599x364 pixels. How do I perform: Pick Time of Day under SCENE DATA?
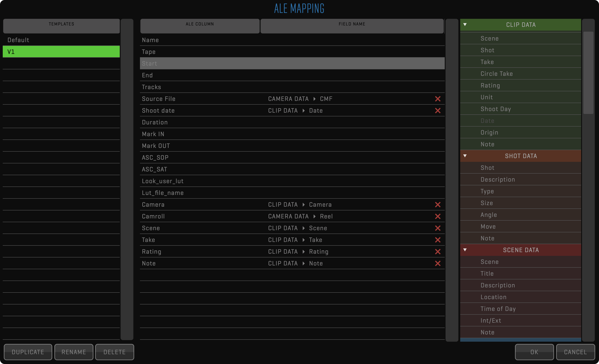(x=498, y=309)
